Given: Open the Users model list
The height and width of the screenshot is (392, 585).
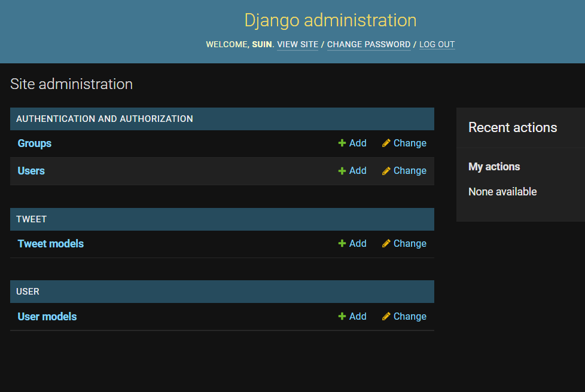Looking at the screenshot, I should coord(31,171).
